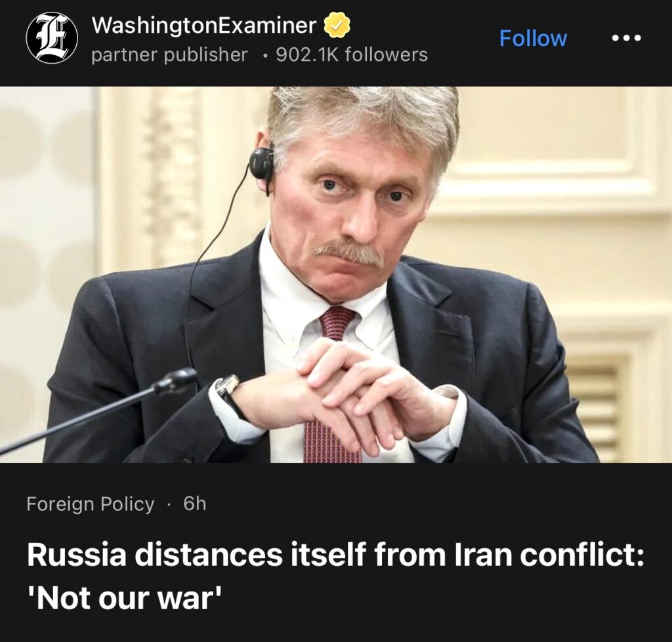
Task: Click the 'Not our war' headline line
Action: click(125, 597)
